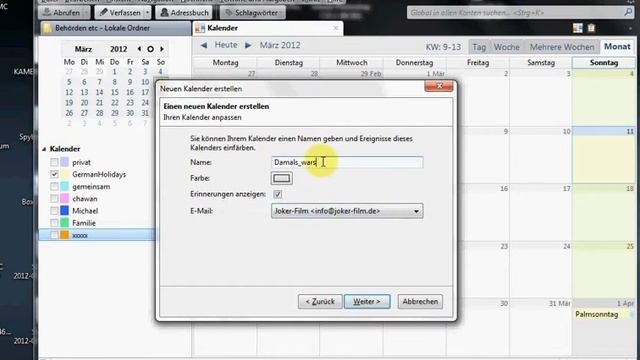Click the Samstag column header

(541, 62)
